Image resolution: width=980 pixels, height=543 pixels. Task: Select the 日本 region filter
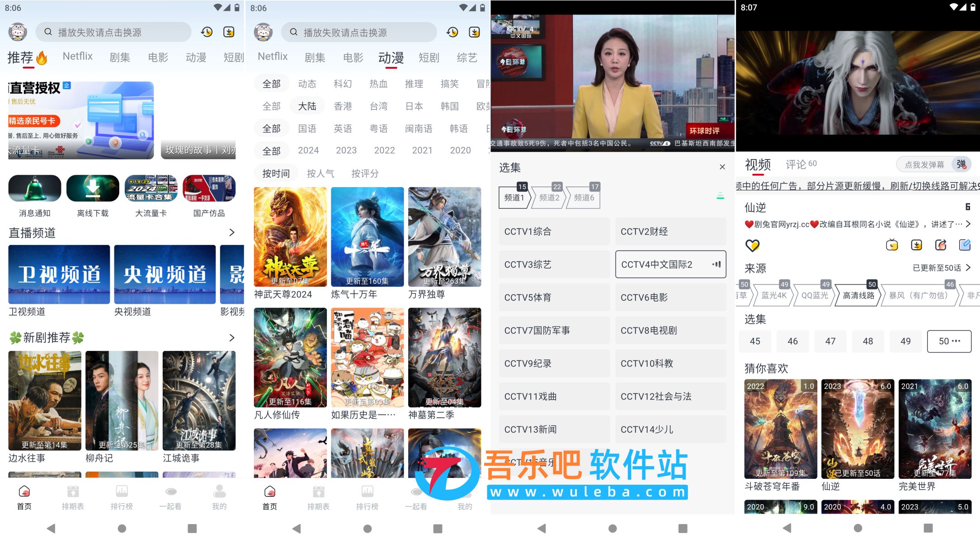click(414, 106)
